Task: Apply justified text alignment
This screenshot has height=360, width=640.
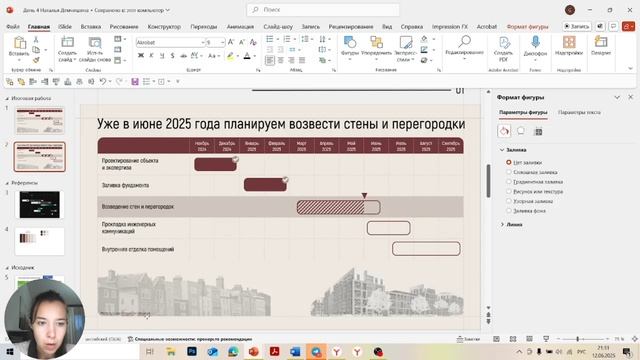Action: pos(302,60)
